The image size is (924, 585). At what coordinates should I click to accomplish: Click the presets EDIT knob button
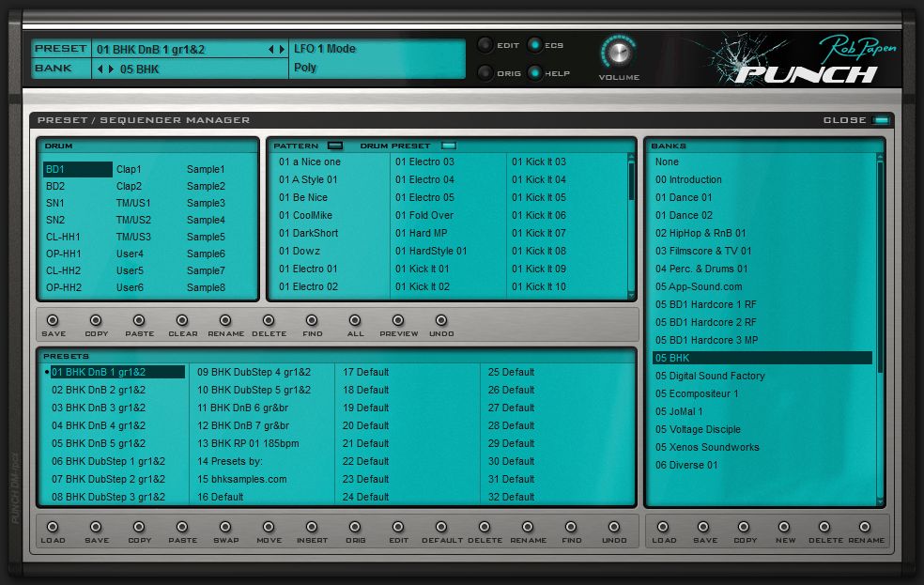398,527
